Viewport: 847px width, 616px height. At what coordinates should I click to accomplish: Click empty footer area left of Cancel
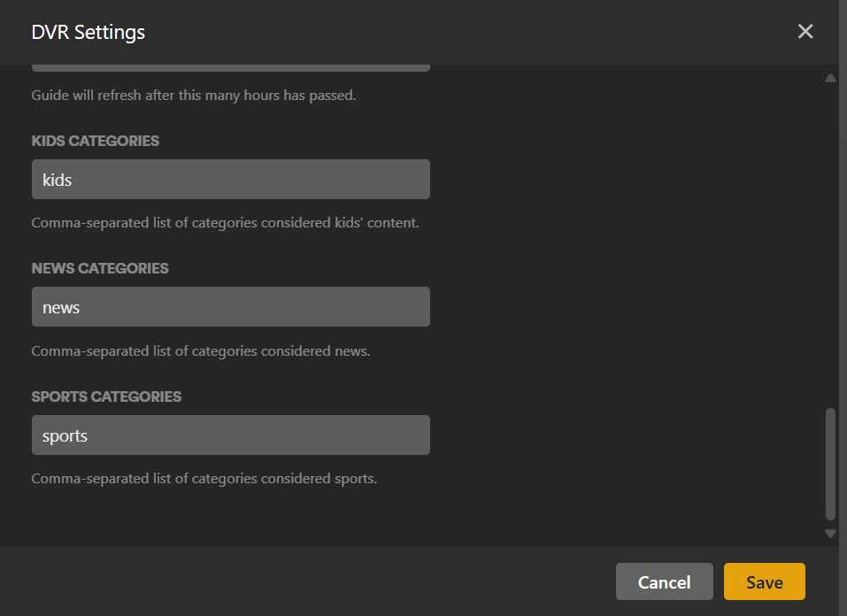pyautogui.click(x=310, y=581)
